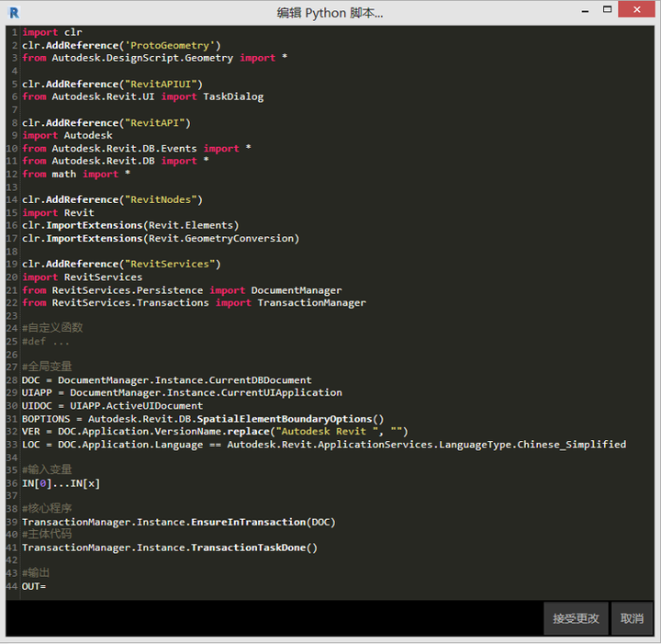Click 'TaskDialog' on line 6

click(x=233, y=97)
